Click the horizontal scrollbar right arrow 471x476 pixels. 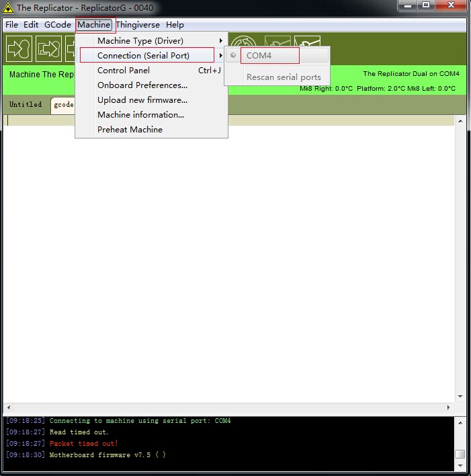449,407
